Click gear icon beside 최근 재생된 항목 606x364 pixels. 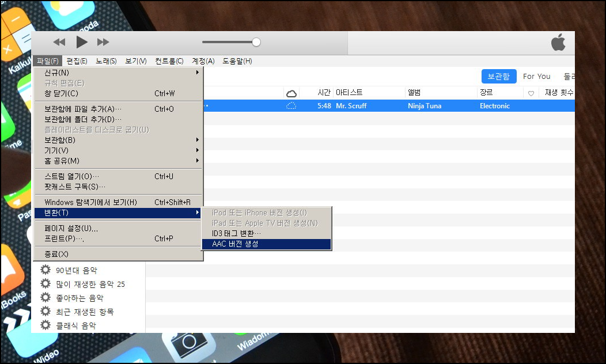46,311
